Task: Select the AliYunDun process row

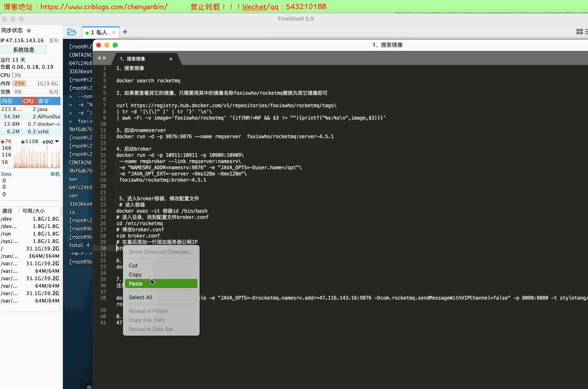Action: [x=30, y=117]
